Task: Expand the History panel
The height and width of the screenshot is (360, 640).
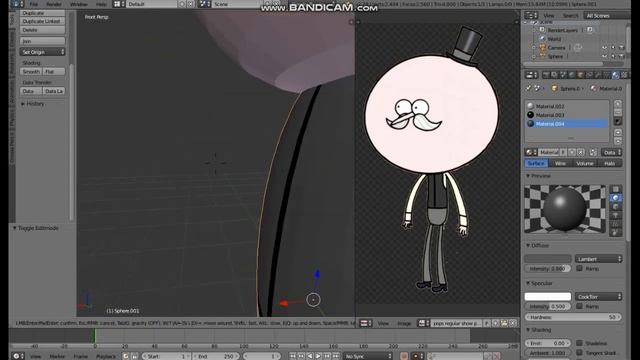Action: coord(33,104)
